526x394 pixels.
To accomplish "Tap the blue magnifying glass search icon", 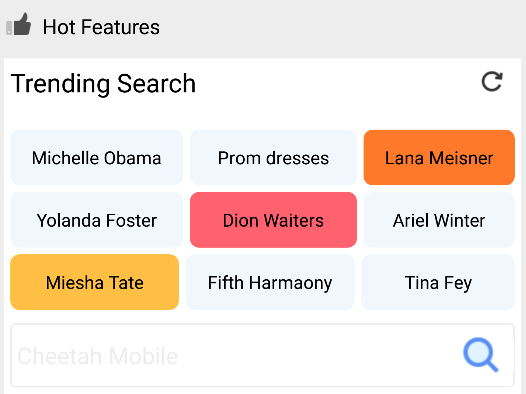I will tap(481, 355).
